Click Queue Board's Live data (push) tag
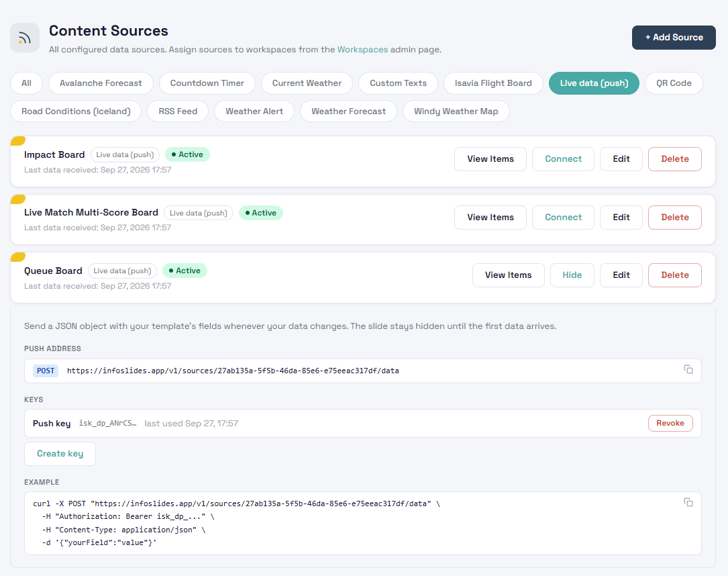 coord(122,271)
